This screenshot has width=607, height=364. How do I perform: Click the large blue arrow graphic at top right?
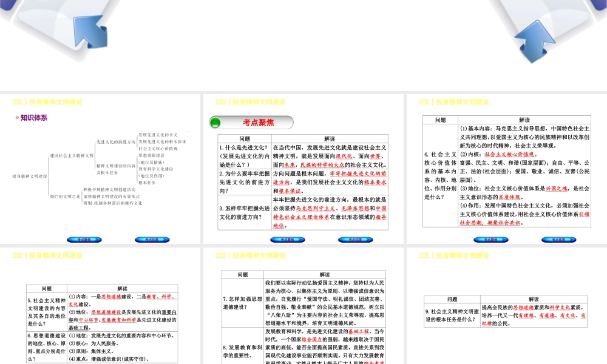[535, 42]
